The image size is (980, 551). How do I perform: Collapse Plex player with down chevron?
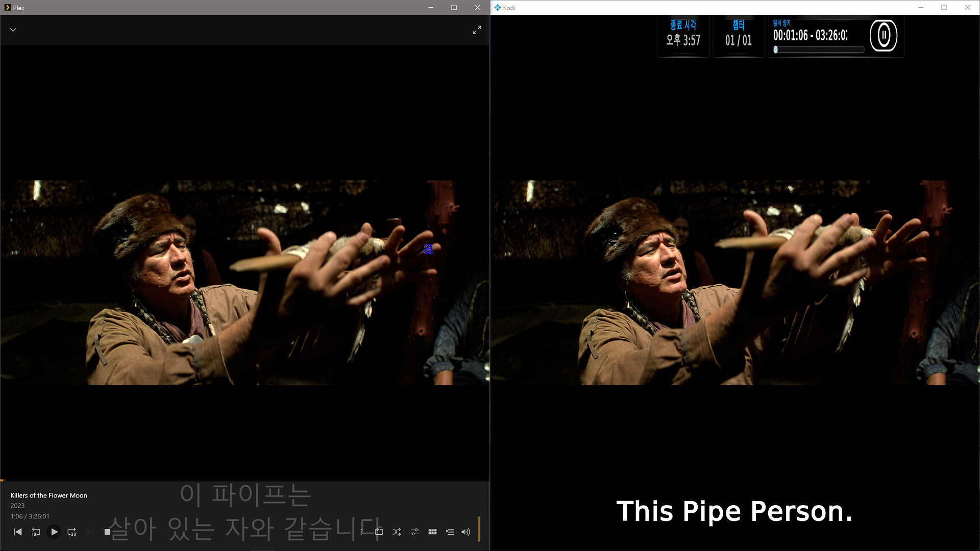pyautogui.click(x=13, y=30)
